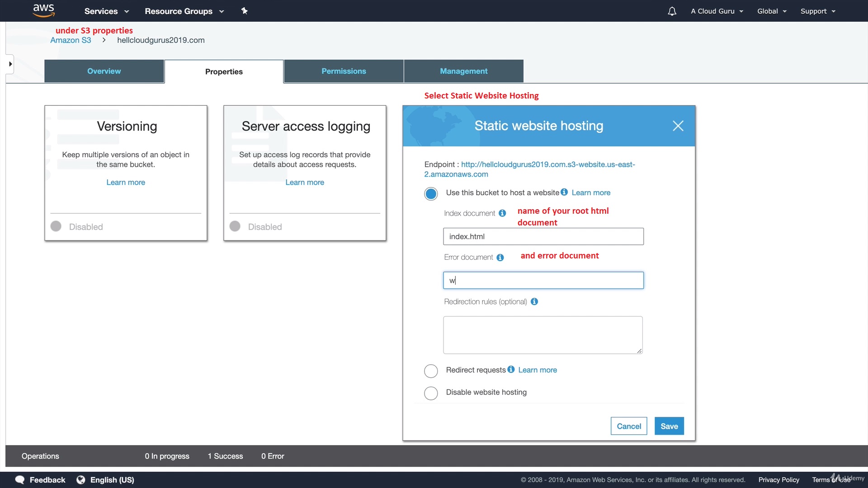Select Disable website hosting option

pyautogui.click(x=431, y=393)
